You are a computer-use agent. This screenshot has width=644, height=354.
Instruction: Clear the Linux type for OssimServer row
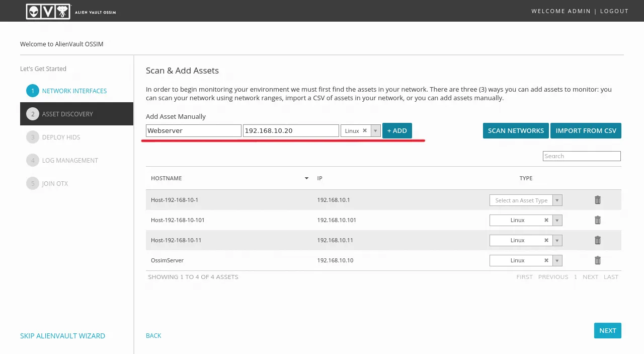click(x=546, y=260)
